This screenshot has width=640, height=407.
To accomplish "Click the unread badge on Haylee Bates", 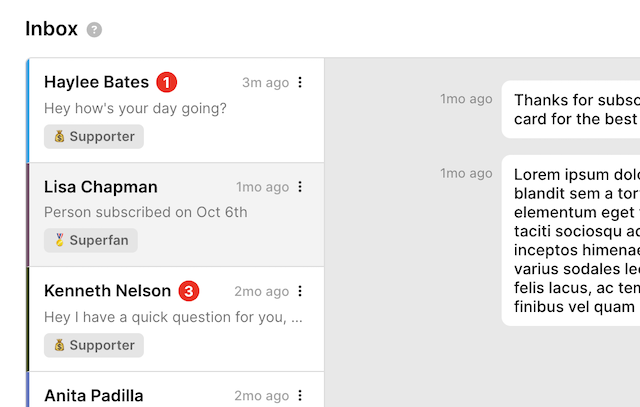I will (x=167, y=82).
